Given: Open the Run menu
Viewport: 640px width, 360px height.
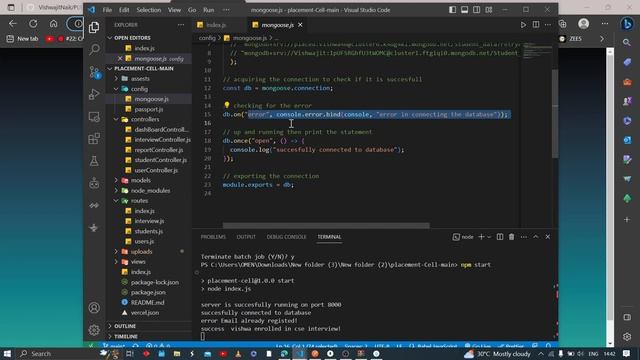Looking at the screenshot, I should coord(209,10).
